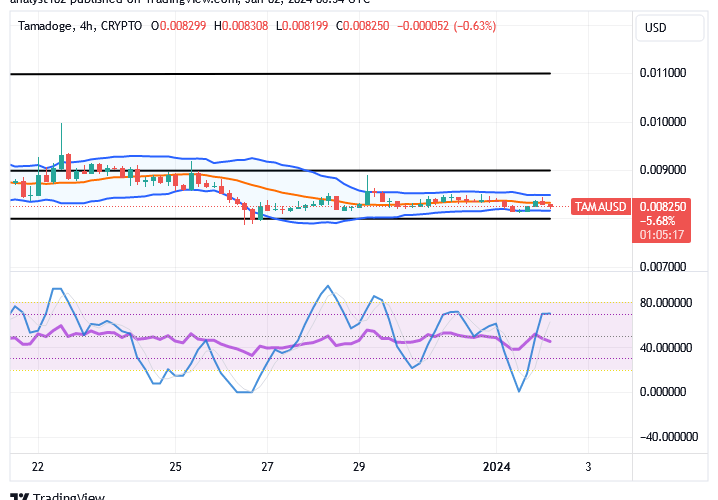
Task: Click date label 3 on time axis
Action: pyautogui.click(x=588, y=467)
